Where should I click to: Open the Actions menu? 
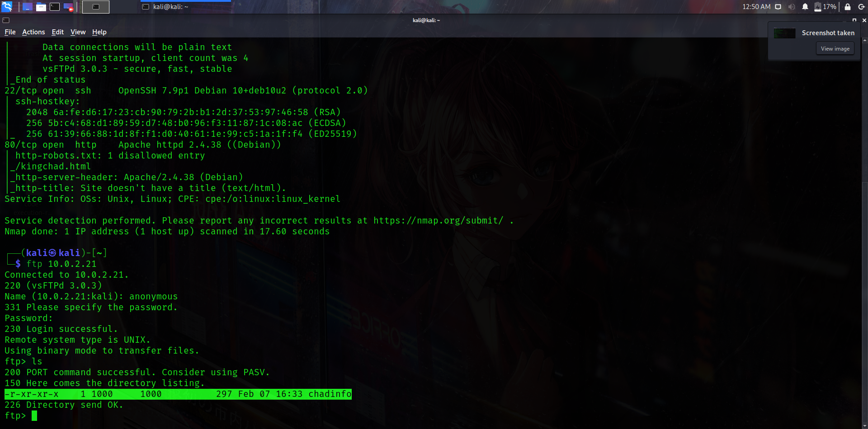pyautogui.click(x=33, y=32)
